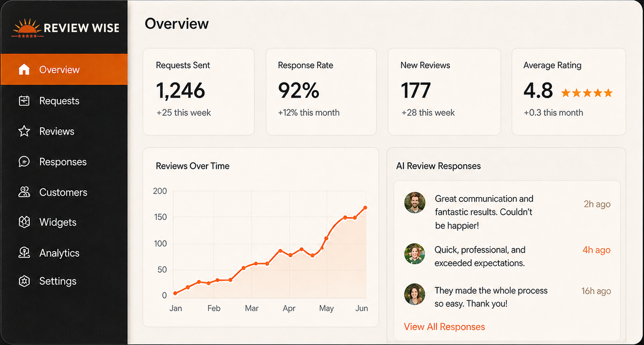Click the Average Rating value 4.8

pyautogui.click(x=538, y=90)
